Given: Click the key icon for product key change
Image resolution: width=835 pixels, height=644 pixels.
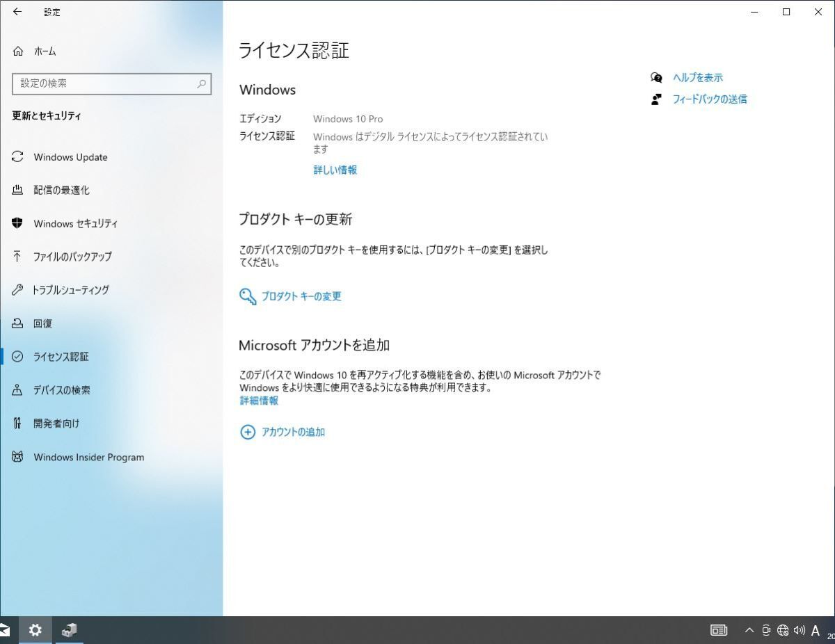Looking at the screenshot, I should [x=248, y=297].
